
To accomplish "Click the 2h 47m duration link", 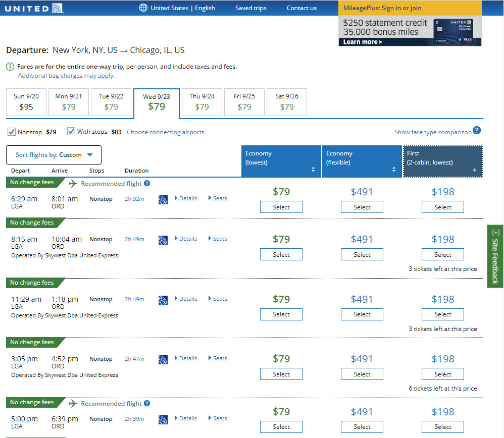I will click(x=134, y=359).
